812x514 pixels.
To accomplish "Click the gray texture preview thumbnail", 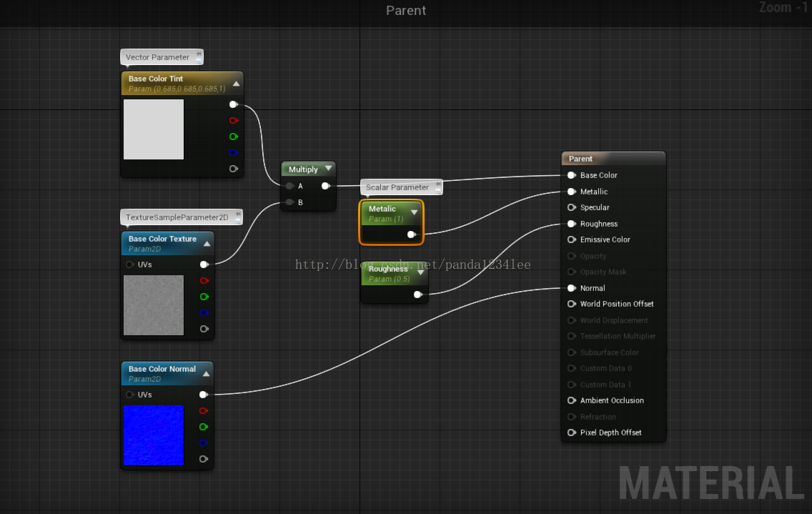I will tap(154, 305).
